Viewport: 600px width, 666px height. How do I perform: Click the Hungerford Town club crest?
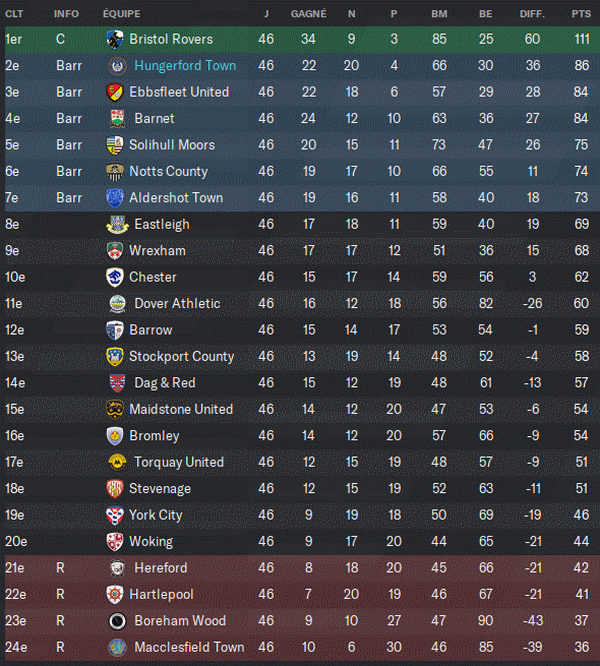click(117, 66)
